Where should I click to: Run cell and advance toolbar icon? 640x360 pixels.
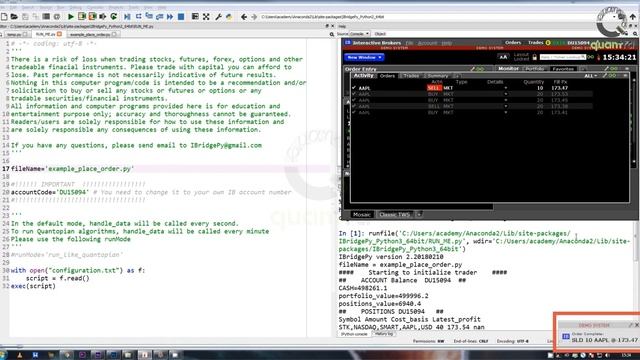[92, 17]
